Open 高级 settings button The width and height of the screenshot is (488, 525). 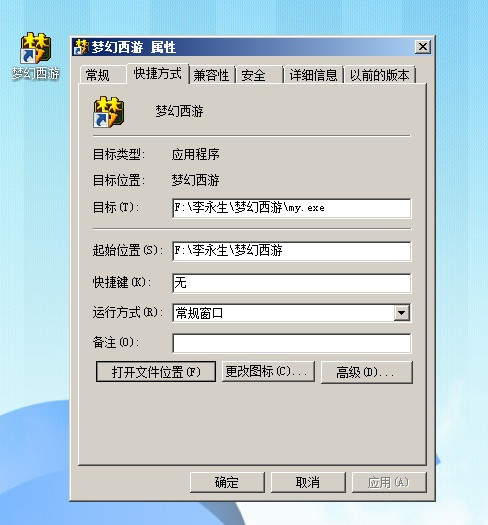pyautogui.click(x=367, y=372)
